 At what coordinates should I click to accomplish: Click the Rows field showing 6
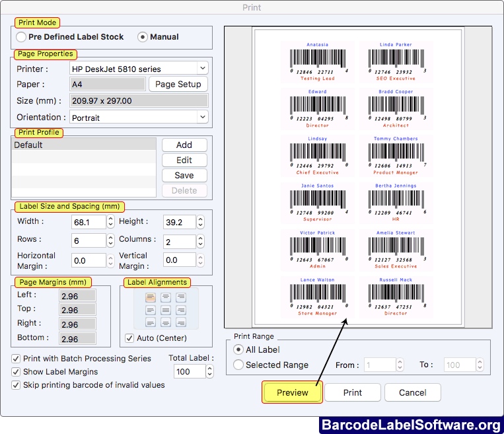[x=89, y=240]
